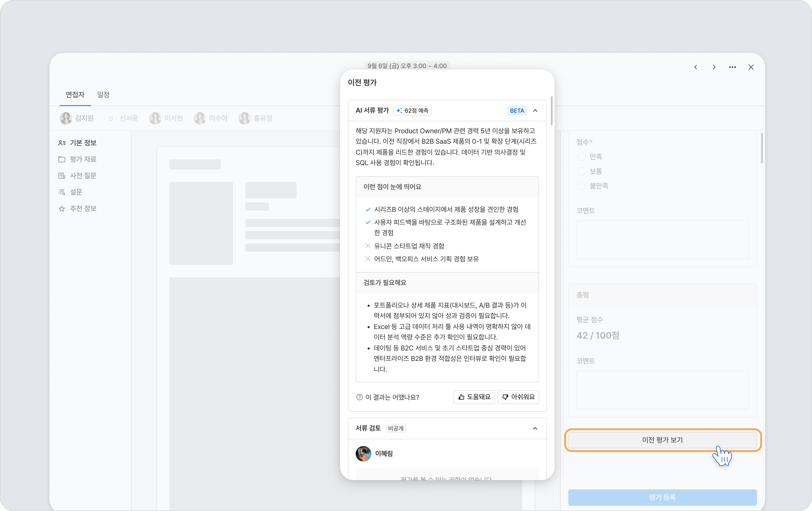812x511 pixels.
Task: Collapse the 서류 검토 section
Action: coord(535,429)
